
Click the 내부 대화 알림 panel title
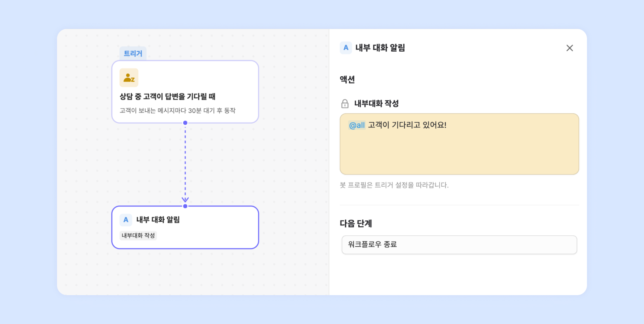pos(380,48)
